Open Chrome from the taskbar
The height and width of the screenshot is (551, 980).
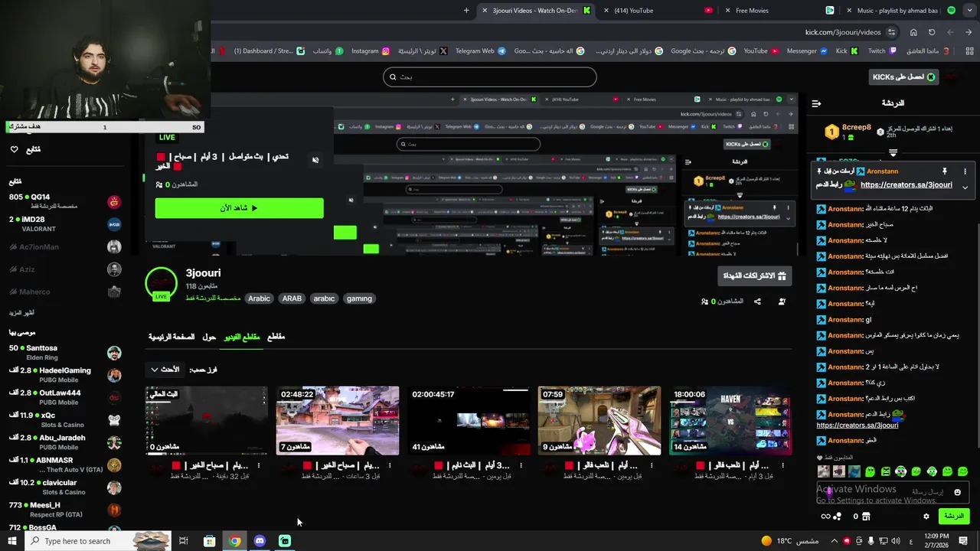click(x=234, y=541)
